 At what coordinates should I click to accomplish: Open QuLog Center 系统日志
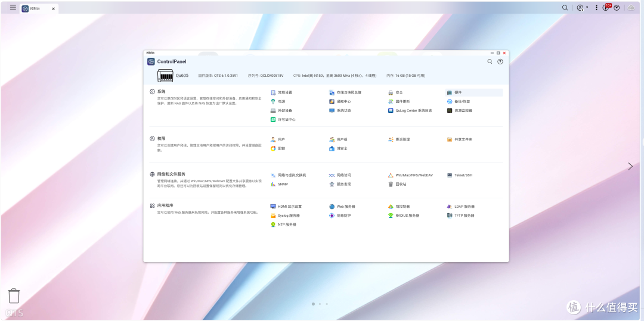point(410,110)
